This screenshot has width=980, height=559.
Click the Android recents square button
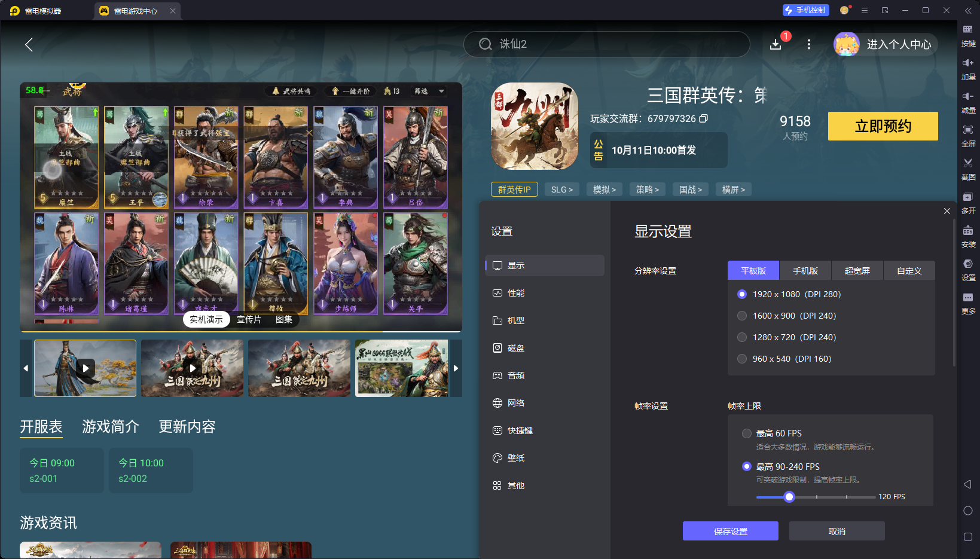pyautogui.click(x=968, y=537)
